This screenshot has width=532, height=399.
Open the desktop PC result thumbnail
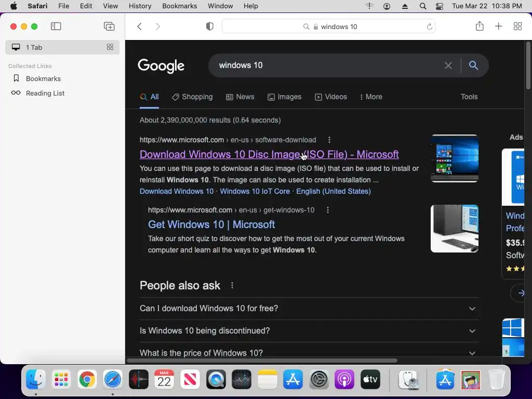[x=455, y=229]
